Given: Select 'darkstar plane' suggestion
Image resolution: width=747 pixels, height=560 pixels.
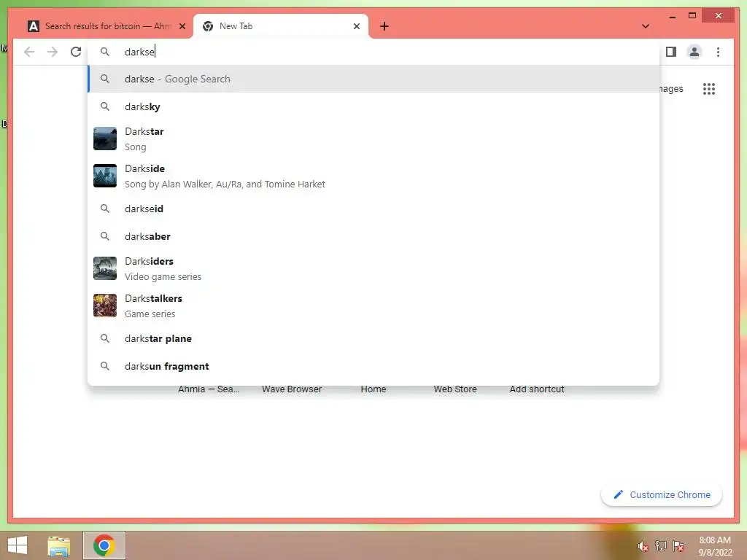Looking at the screenshot, I should (x=373, y=338).
